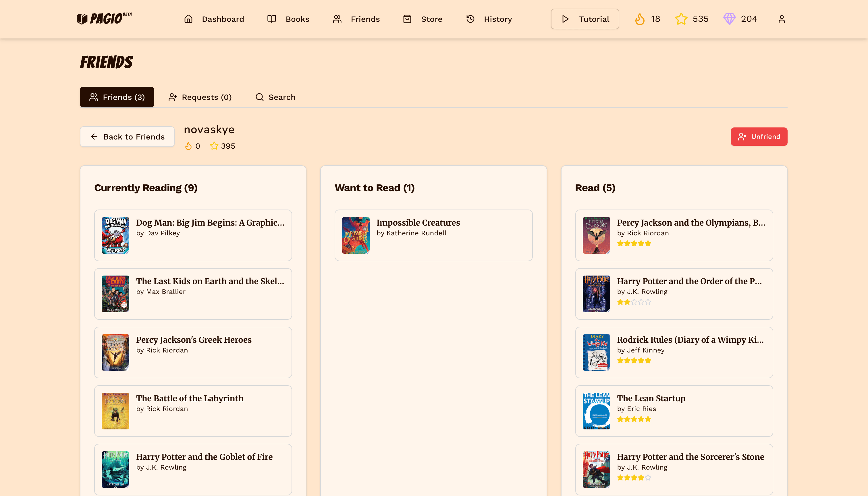This screenshot has width=868, height=496.
Task: Open the user profile icon
Action: point(782,19)
